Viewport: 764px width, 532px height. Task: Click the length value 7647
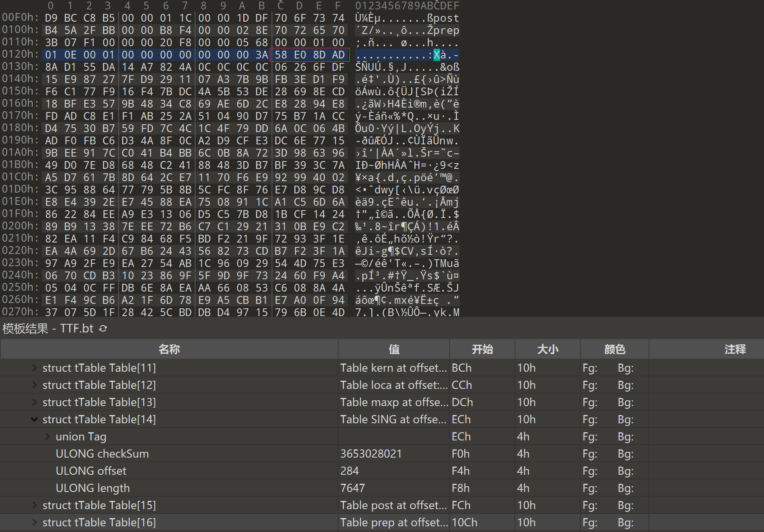point(352,488)
